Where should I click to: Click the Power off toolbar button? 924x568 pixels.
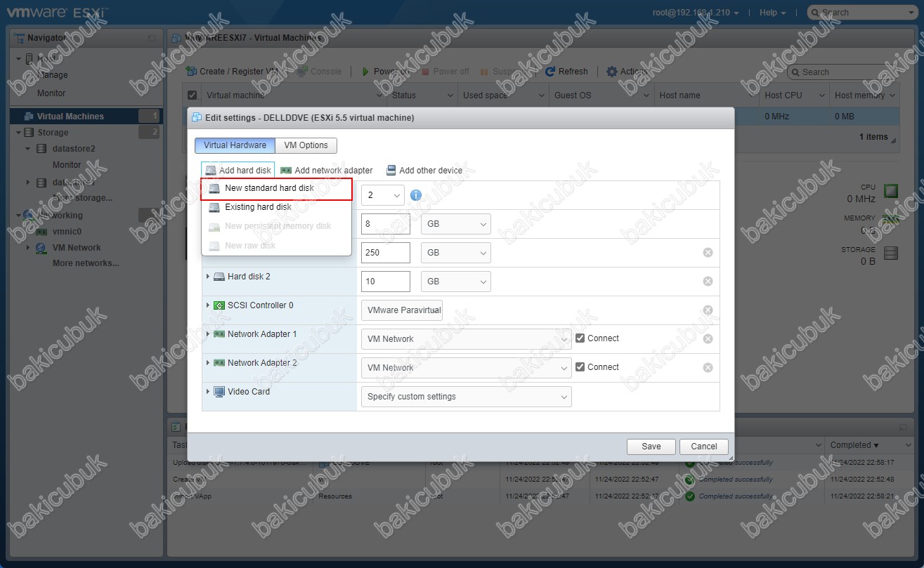point(445,72)
